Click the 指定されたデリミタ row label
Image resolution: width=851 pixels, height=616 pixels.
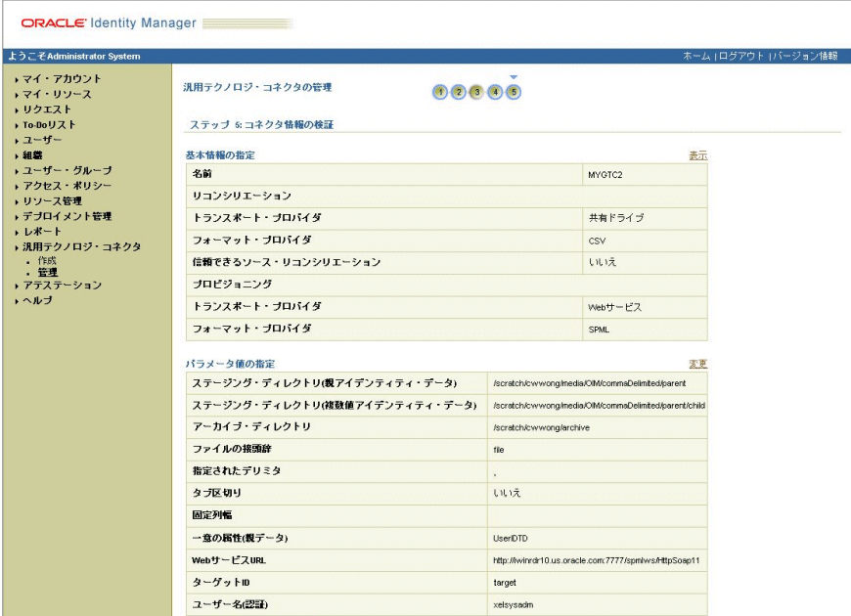tap(236, 470)
